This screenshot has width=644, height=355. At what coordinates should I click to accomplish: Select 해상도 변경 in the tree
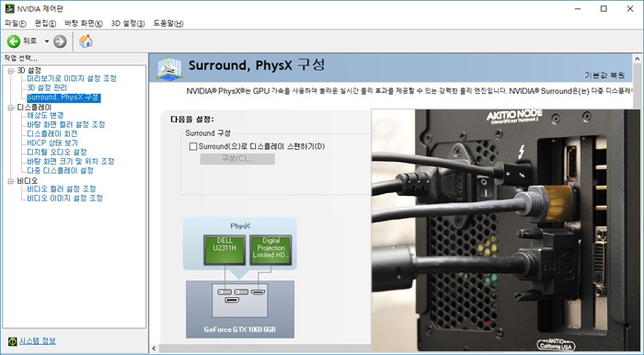[45, 115]
